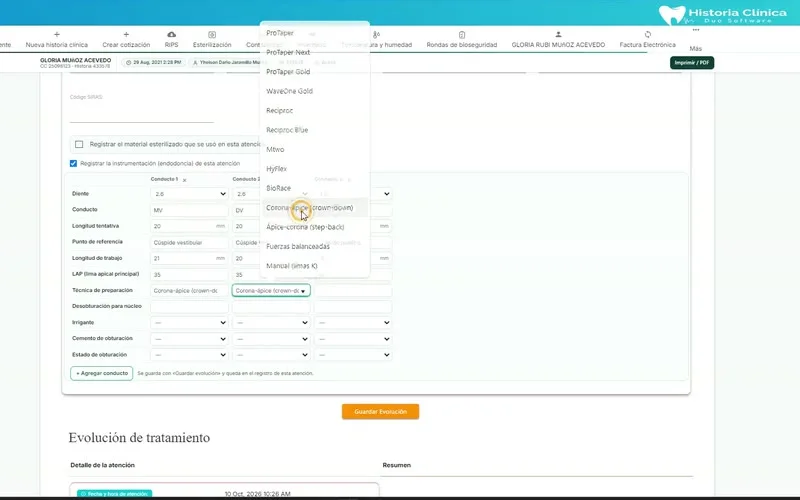This screenshot has width=800, height=500.
Task: Click the + Agregar conducto button
Action: 102,373
